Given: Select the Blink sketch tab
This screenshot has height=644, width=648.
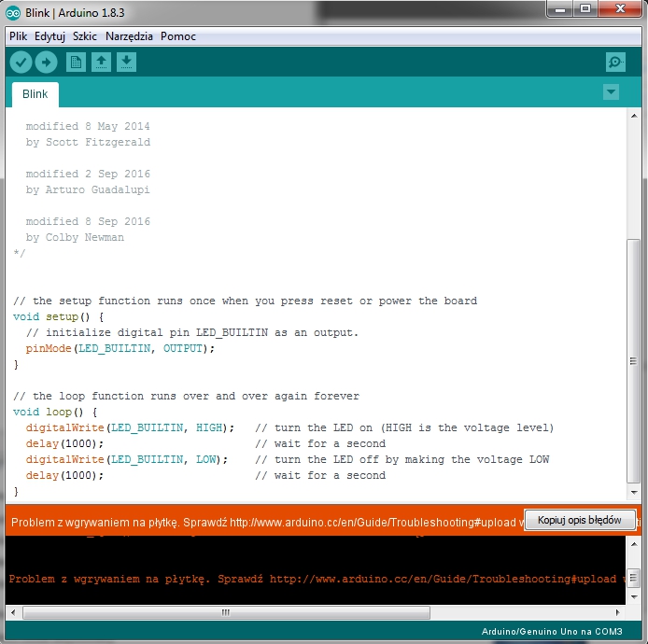Looking at the screenshot, I should point(35,94).
